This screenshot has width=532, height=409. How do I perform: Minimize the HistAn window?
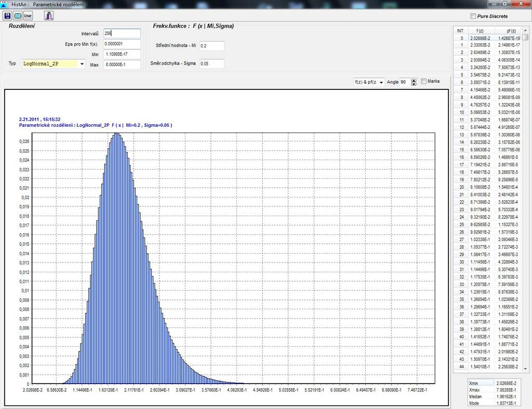coord(494,4)
